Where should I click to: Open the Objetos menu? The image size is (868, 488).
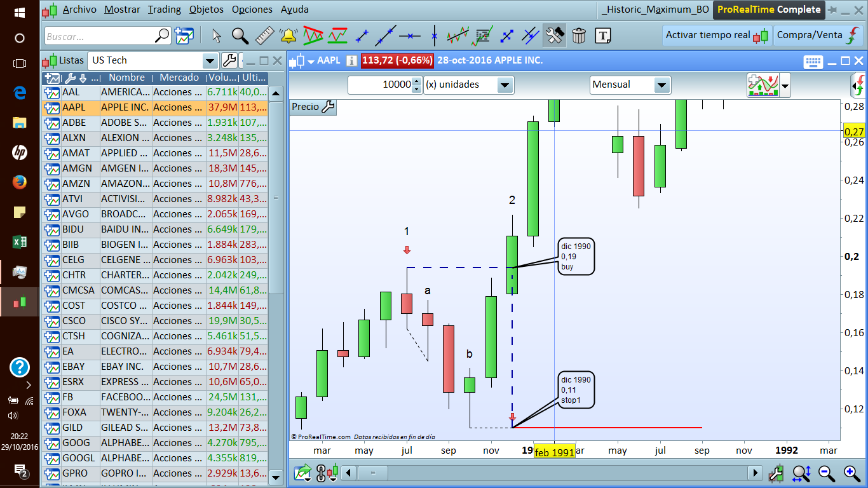point(207,10)
